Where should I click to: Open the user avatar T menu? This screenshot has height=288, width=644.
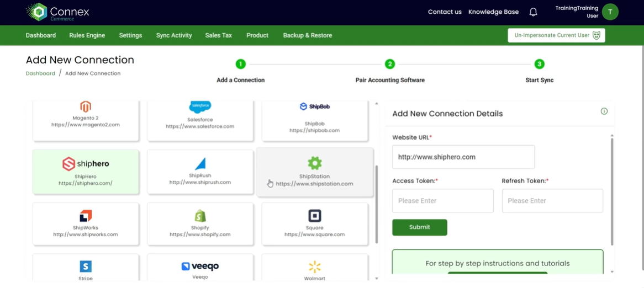coord(610,12)
